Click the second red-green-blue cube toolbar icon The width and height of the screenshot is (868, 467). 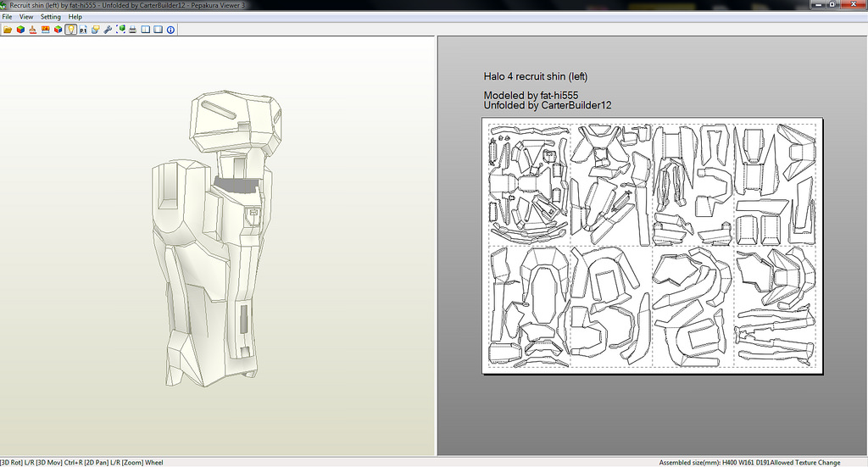point(58,30)
